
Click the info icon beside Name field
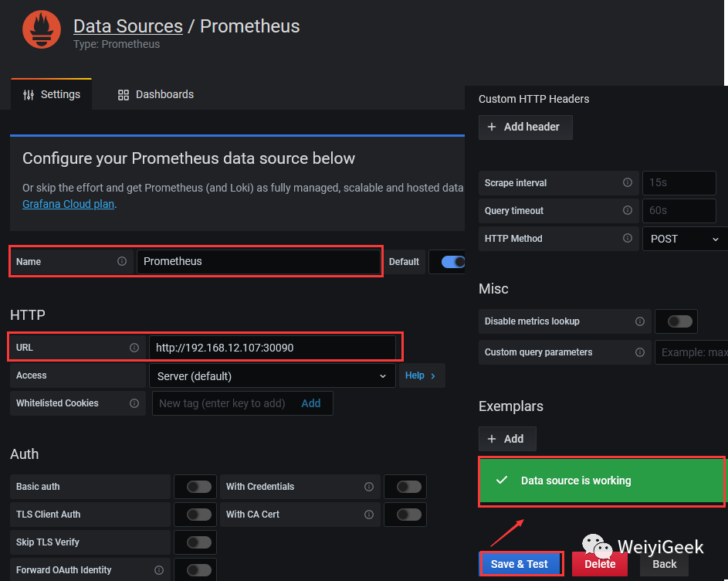tap(122, 261)
